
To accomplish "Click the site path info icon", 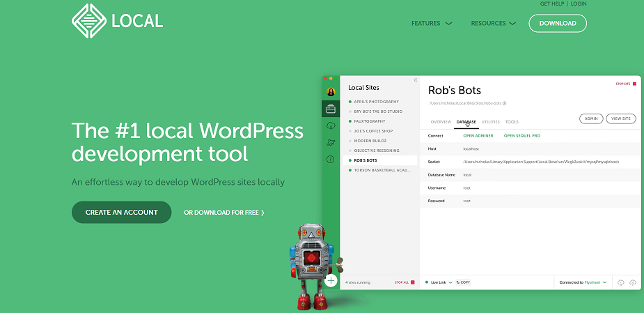I will coord(504,103).
